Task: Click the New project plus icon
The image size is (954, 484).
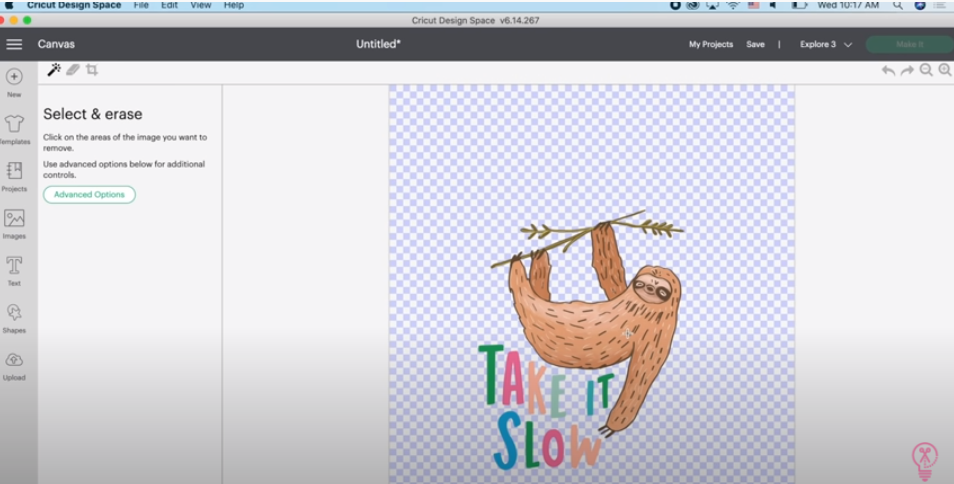Action: [14, 77]
